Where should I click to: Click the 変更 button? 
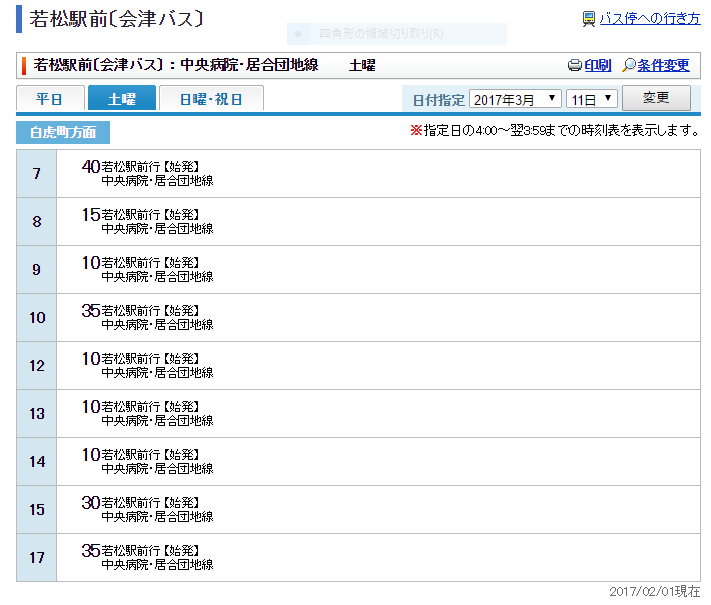[x=656, y=98]
